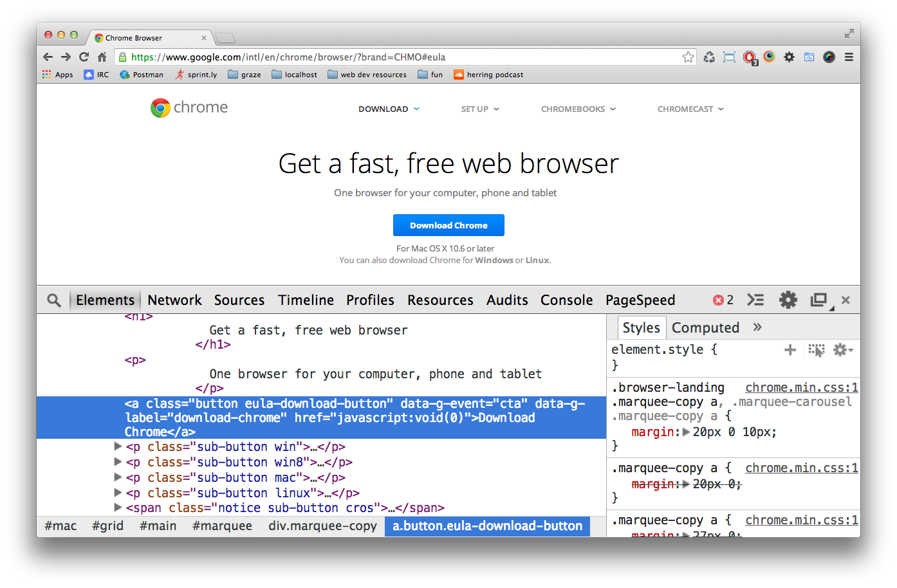Switch to the Audits tab
Screen dimensions: 897x588
pyautogui.click(x=507, y=300)
